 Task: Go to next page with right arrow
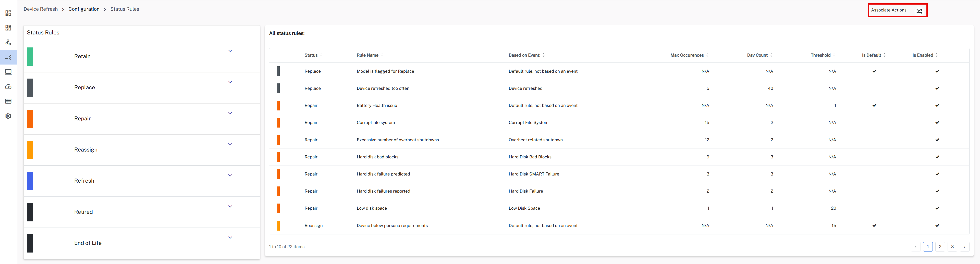pyautogui.click(x=964, y=247)
